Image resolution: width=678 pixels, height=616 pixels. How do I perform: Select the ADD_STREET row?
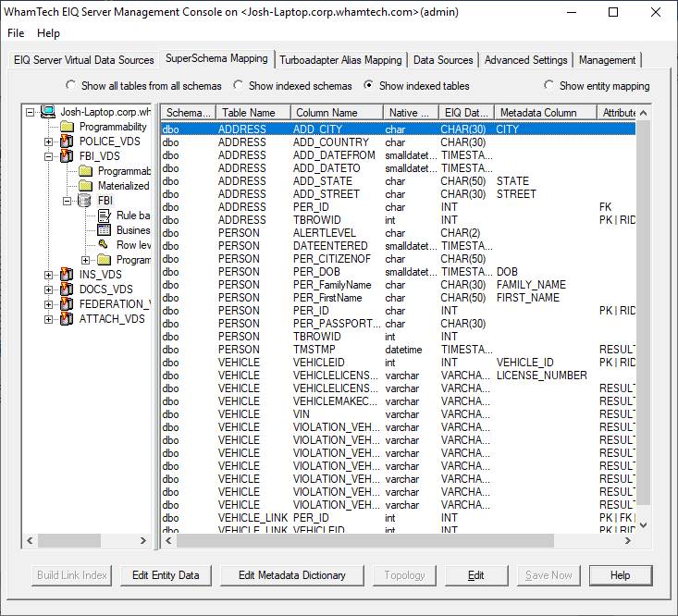tap(398, 194)
